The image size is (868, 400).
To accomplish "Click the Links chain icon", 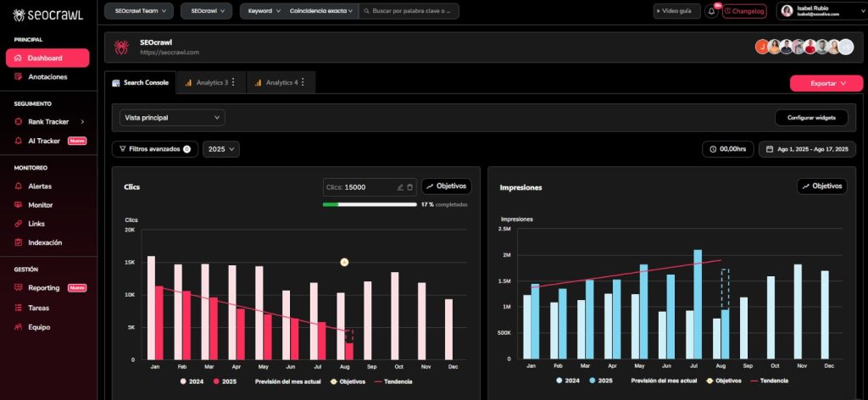I will 19,224.
